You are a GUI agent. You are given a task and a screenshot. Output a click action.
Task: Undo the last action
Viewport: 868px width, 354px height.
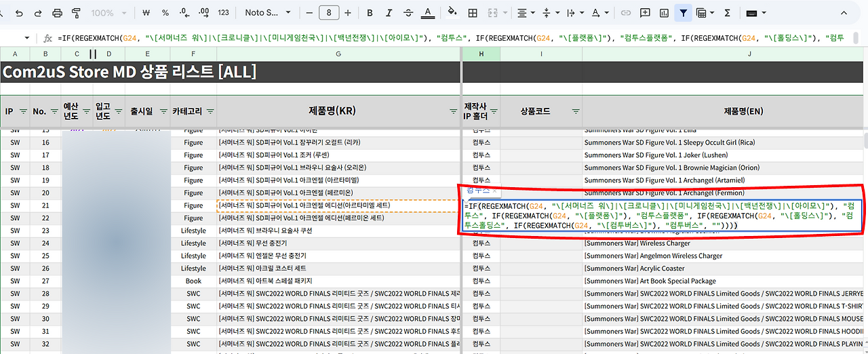click(x=18, y=13)
